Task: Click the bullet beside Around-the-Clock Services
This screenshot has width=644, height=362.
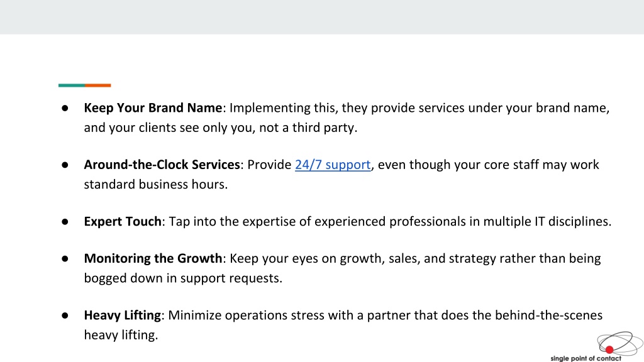Action: click(x=65, y=165)
